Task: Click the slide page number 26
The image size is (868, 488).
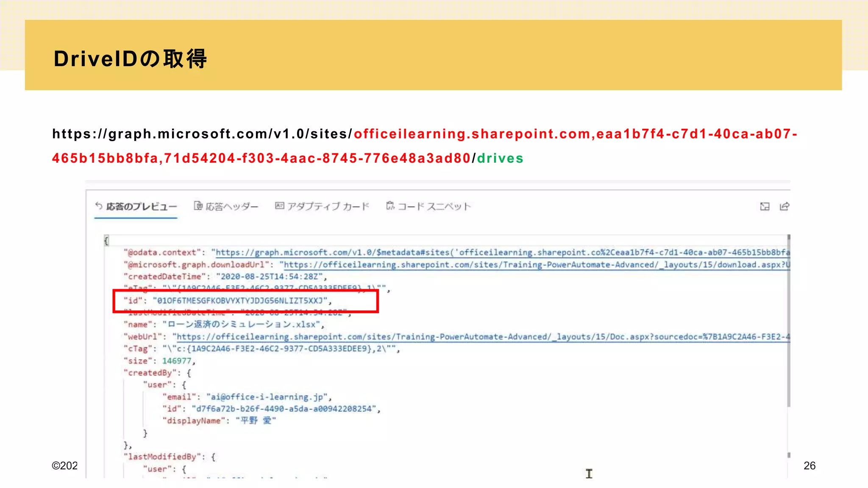Action: pos(810,466)
